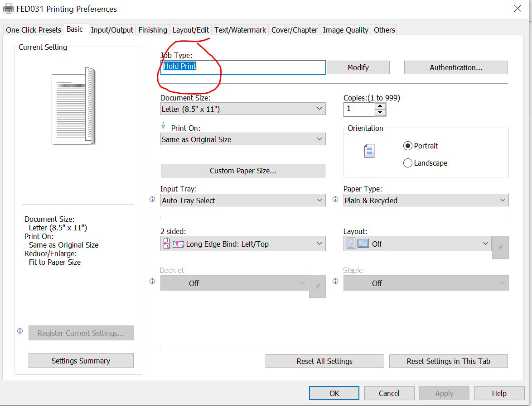Click the Authentication button

[456, 67]
